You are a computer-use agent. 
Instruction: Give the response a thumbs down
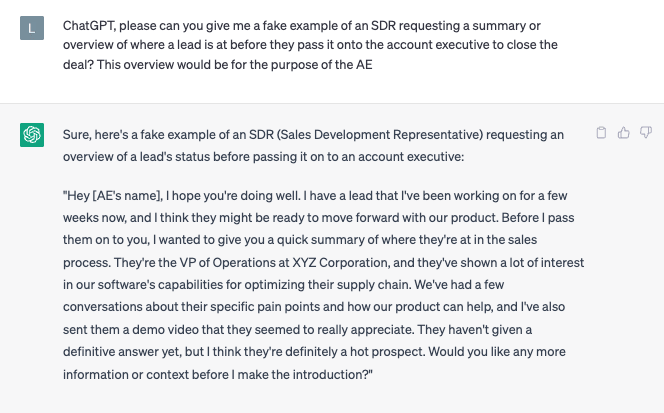click(645, 132)
